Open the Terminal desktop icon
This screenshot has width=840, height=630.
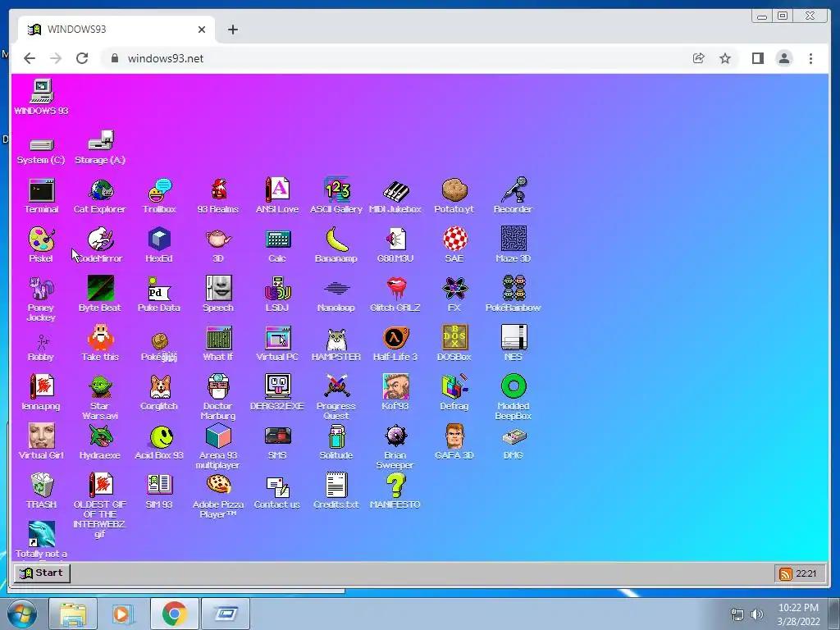[41, 195]
